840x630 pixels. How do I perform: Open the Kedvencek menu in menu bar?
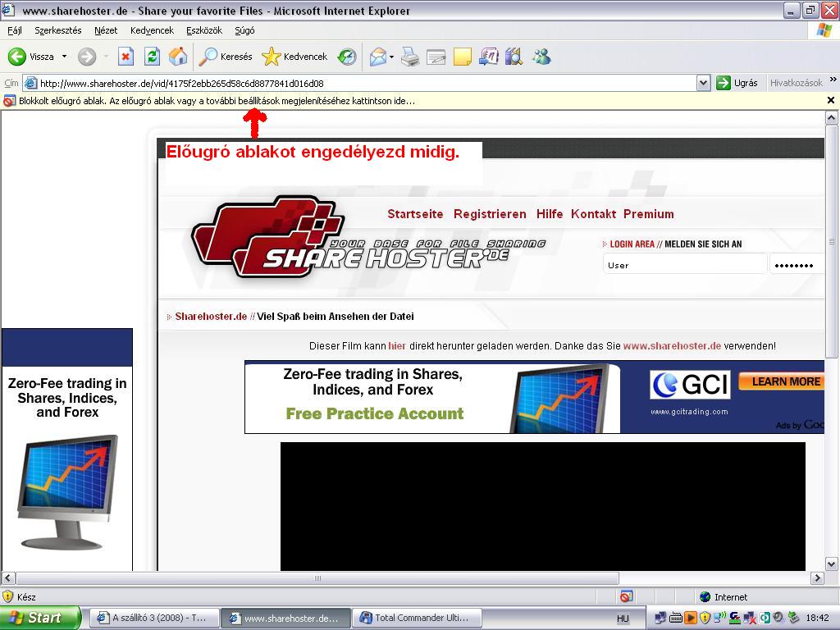pyautogui.click(x=152, y=30)
